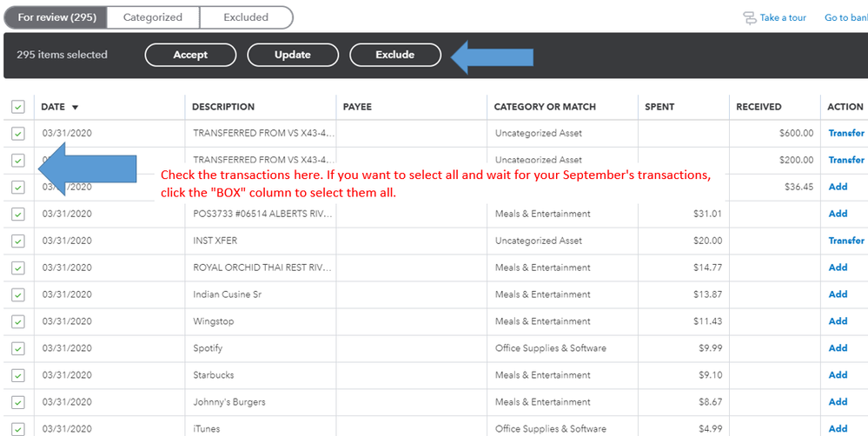Uncheck the Royal Orchid Thai row checkbox
The width and height of the screenshot is (868, 436).
click(x=18, y=268)
